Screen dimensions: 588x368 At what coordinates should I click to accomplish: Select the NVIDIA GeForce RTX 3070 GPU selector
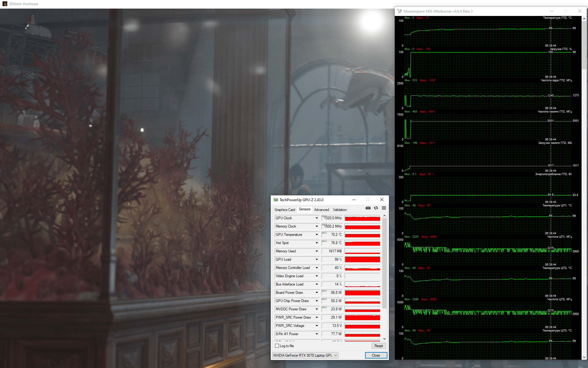click(305, 355)
